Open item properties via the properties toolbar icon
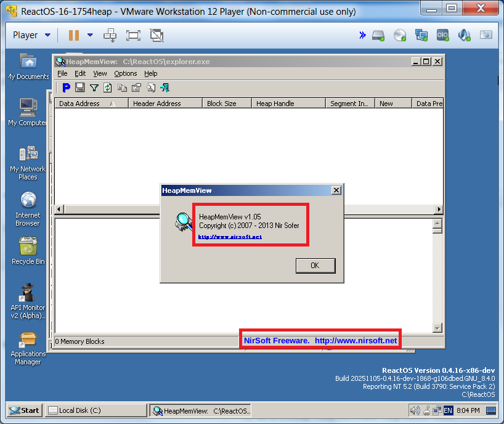 pyautogui.click(x=136, y=88)
